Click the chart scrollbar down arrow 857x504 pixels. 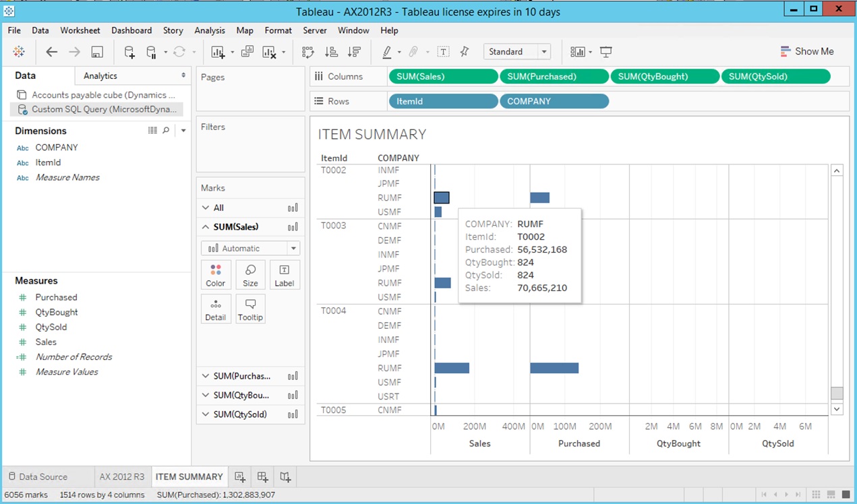[837, 408]
